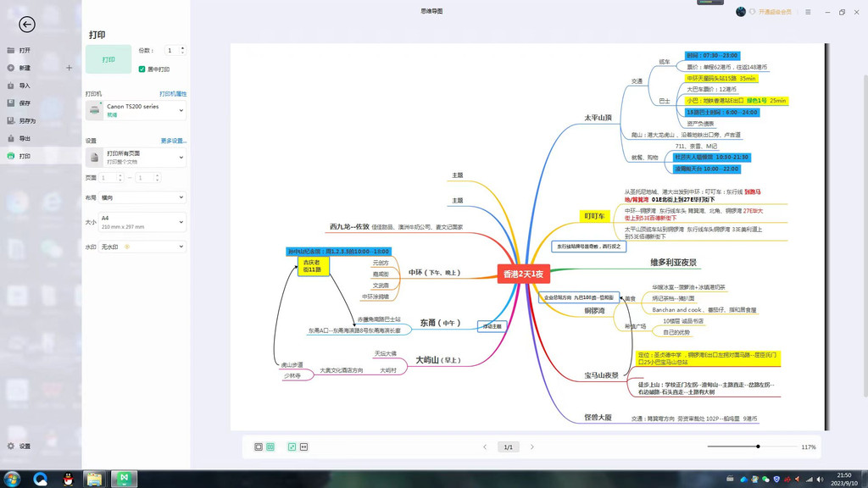This screenshot has width=868, height=488.
Task: Click fit to width preview icon
Action: pos(303,446)
